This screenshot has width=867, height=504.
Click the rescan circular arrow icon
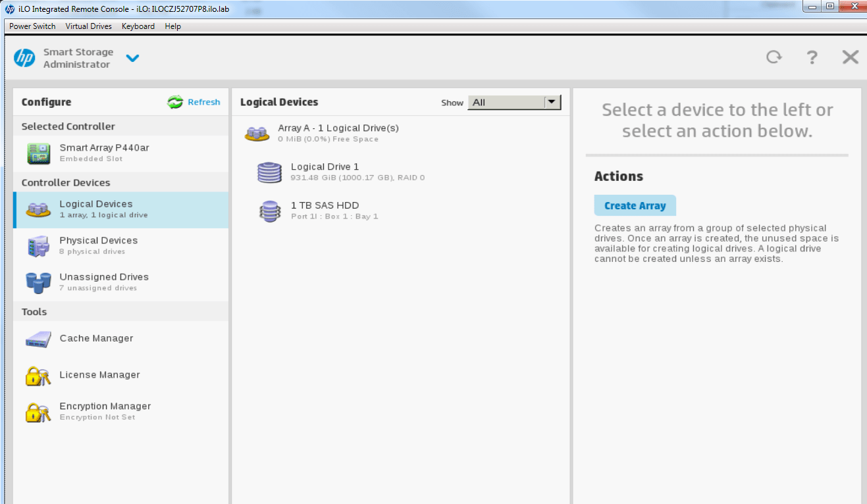pyautogui.click(x=774, y=57)
